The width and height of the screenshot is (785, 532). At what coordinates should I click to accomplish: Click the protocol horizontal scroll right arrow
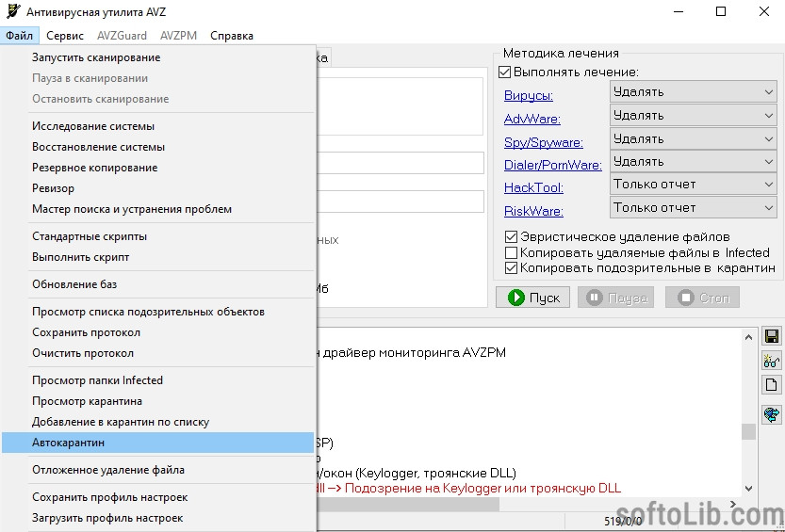[733, 504]
